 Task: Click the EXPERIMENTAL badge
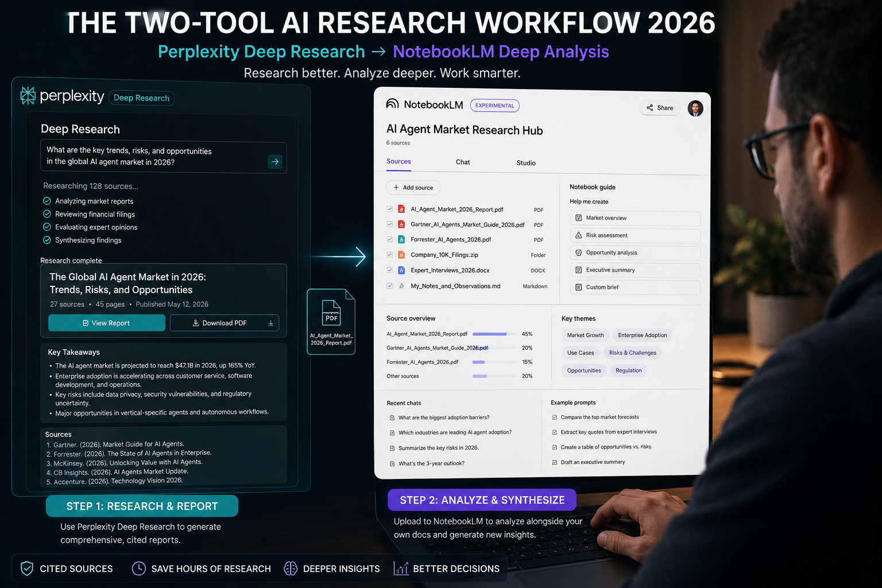click(495, 106)
